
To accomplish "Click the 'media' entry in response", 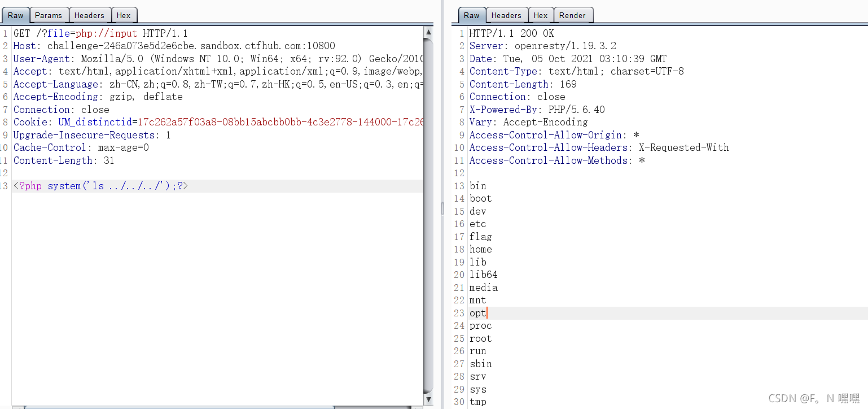I will pyautogui.click(x=484, y=288).
